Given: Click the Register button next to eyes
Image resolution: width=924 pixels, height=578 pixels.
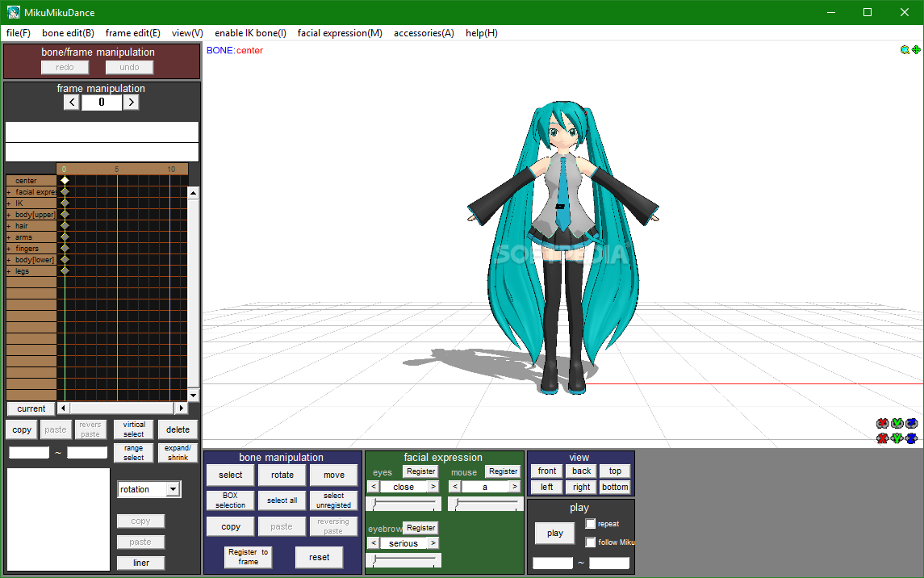Looking at the screenshot, I should point(420,471).
